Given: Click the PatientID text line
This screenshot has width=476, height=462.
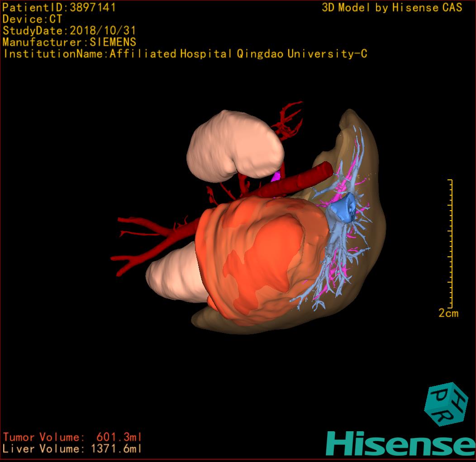Looking at the screenshot, I should 59,7.
